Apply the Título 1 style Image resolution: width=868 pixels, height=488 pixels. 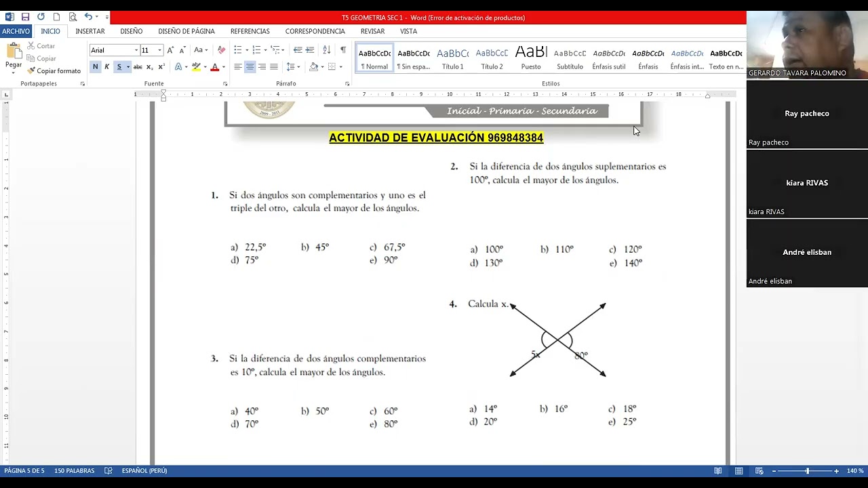pyautogui.click(x=452, y=59)
